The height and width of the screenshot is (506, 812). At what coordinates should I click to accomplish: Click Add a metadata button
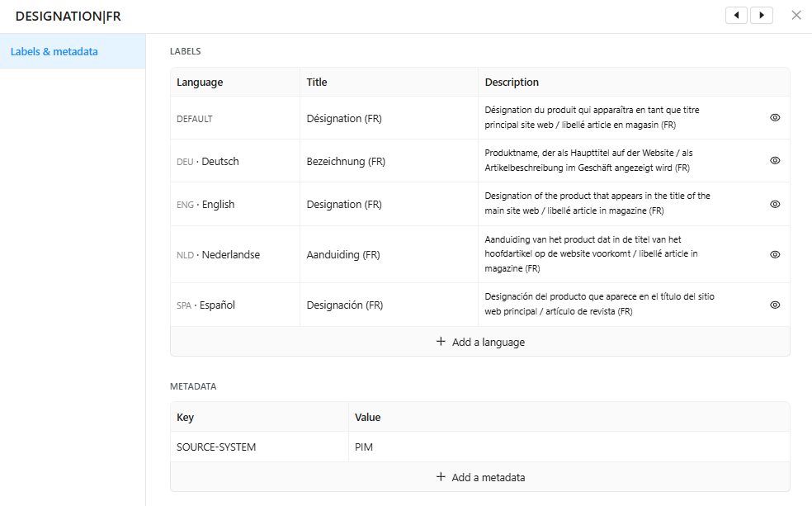coord(480,477)
